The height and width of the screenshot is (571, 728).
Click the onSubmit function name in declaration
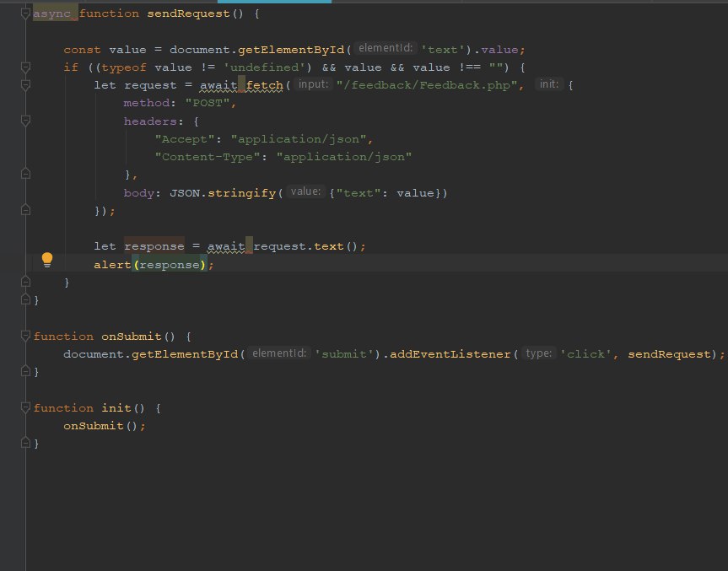pyautogui.click(x=132, y=336)
